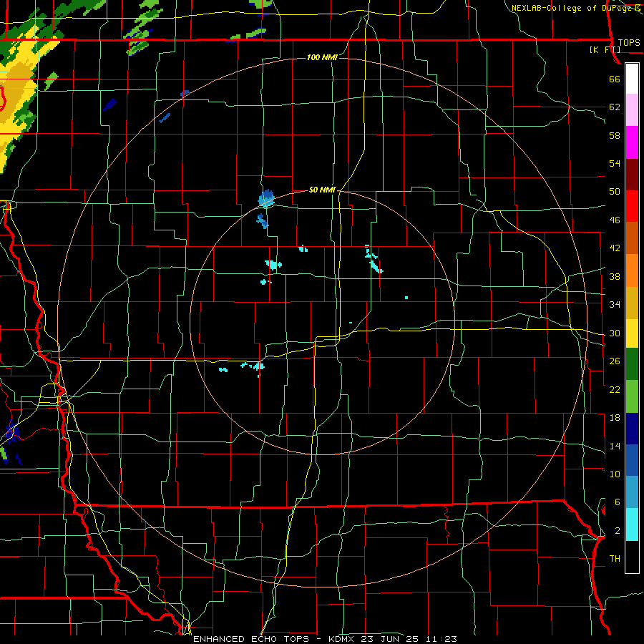Image resolution: width=644 pixels, height=644 pixels.
Task: Click the "30" scale value
Action: point(615,333)
